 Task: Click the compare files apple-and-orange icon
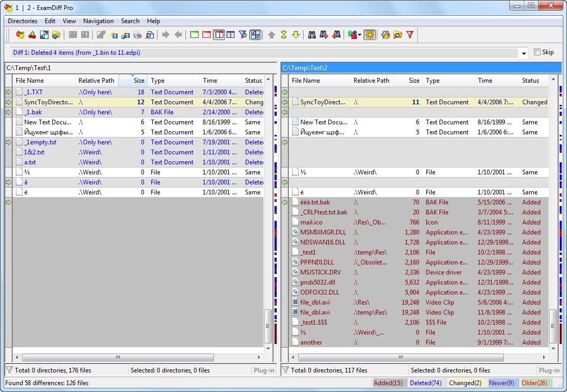(20, 35)
